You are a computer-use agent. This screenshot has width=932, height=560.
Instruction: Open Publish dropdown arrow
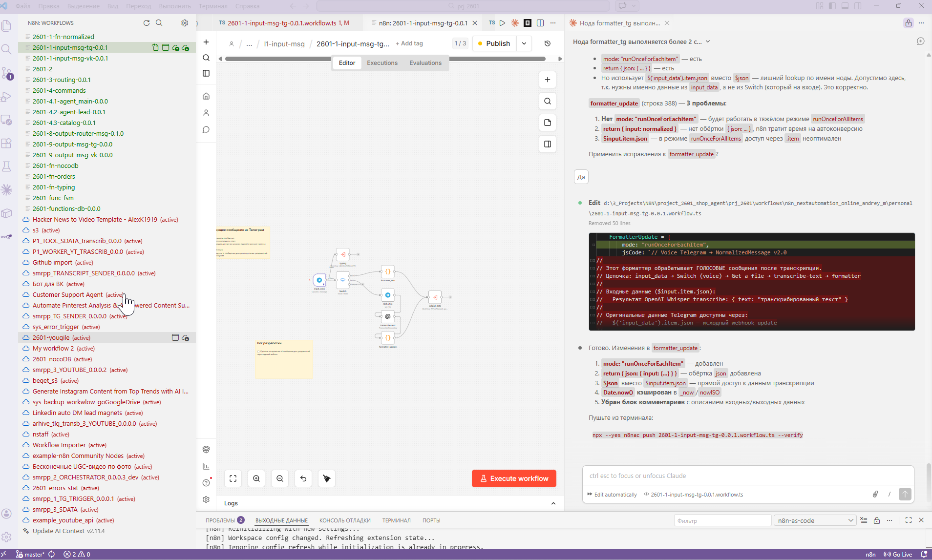524,43
